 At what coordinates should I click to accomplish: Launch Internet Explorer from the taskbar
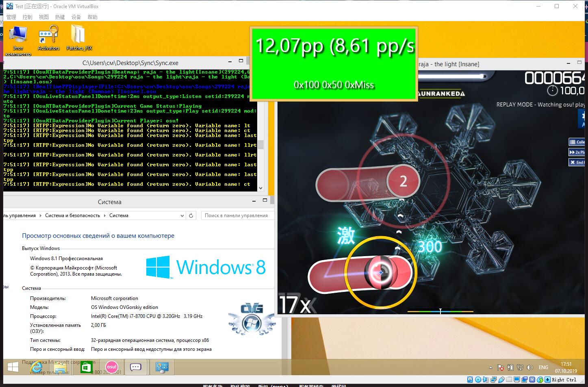(x=37, y=367)
